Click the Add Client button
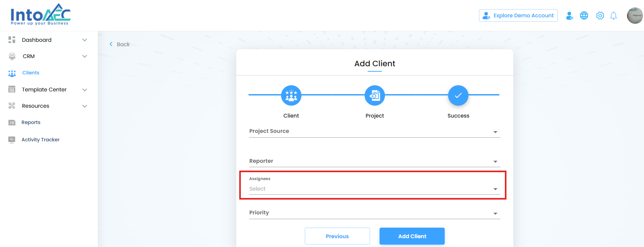The height and width of the screenshot is (247, 644). [412, 236]
